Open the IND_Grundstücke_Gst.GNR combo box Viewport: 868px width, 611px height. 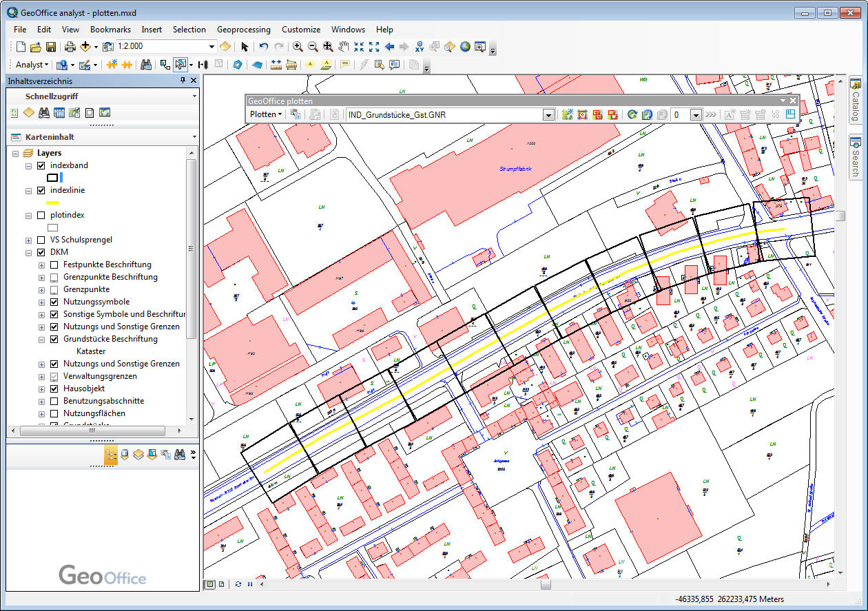point(548,115)
